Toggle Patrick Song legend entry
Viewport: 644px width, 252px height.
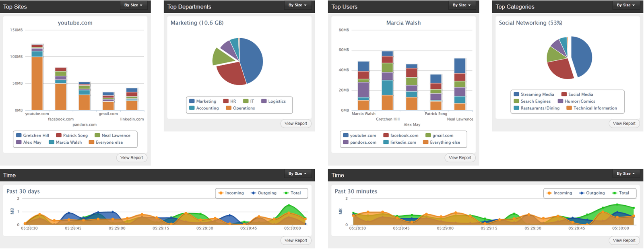pyautogui.click(x=72, y=136)
